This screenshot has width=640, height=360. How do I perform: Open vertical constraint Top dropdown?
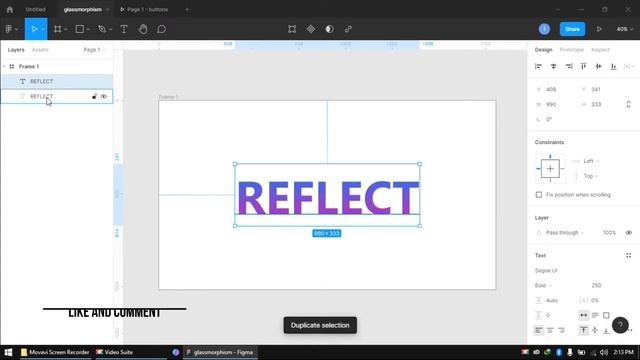click(x=591, y=176)
